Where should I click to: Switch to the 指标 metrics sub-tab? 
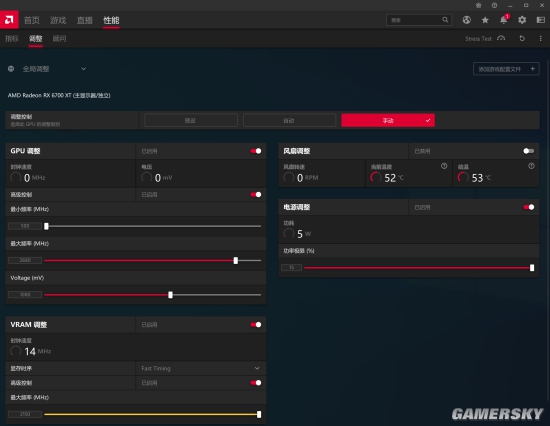[12, 39]
